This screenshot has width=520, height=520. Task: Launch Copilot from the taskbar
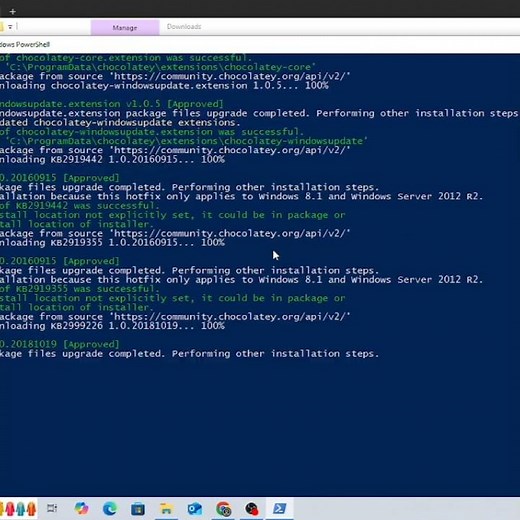tap(81, 508)
